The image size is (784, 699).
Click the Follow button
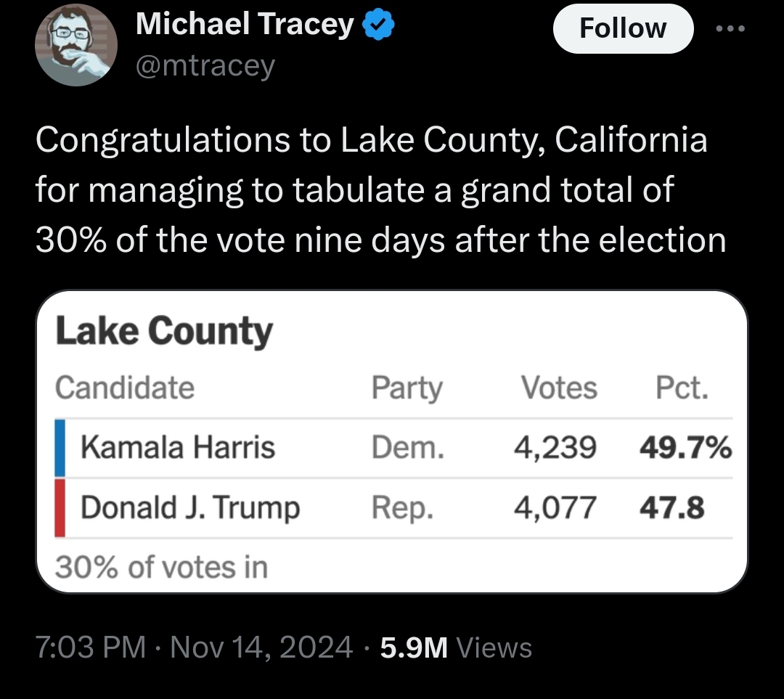point(623,28)
